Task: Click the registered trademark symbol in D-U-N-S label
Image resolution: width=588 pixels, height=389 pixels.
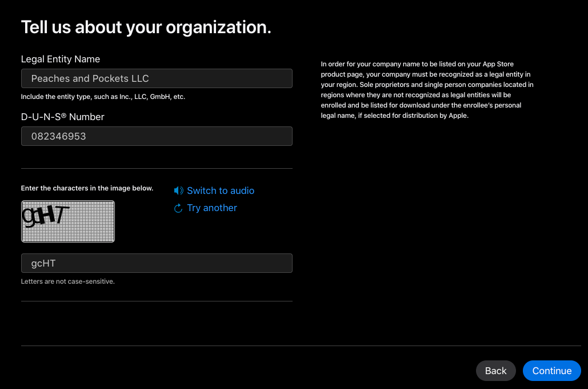Action: 64,115
